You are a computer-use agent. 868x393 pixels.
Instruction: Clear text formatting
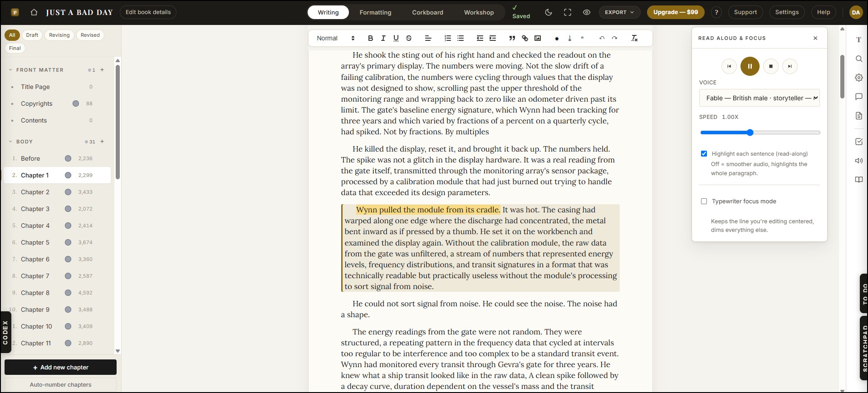click(x=634, y=38)
